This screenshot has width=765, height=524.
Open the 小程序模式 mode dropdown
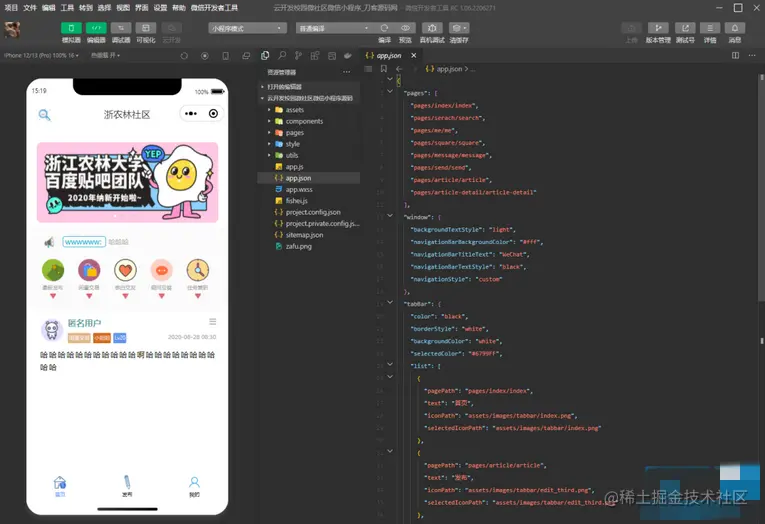tap(247, 28)
